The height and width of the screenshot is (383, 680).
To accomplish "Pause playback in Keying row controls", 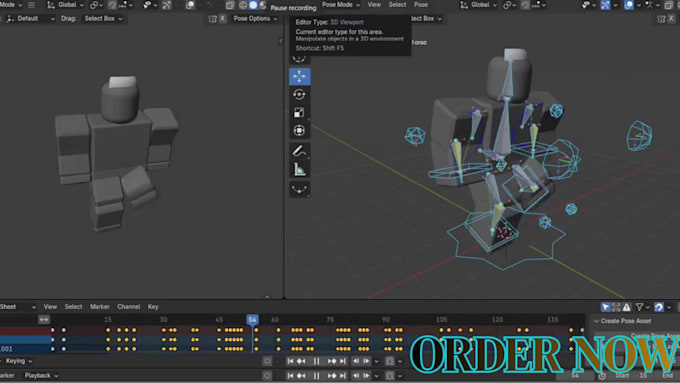I will [316, 361].
